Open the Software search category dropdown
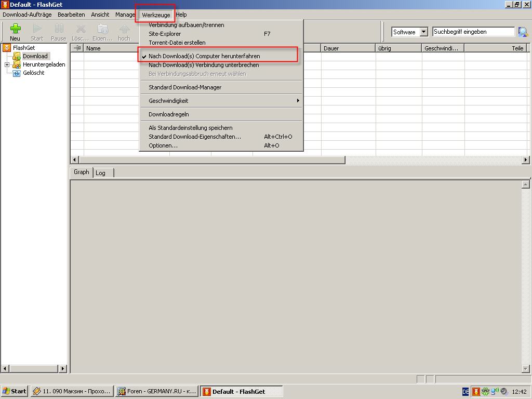This screenshot has height=399, width=532. (x=424, y=32)
